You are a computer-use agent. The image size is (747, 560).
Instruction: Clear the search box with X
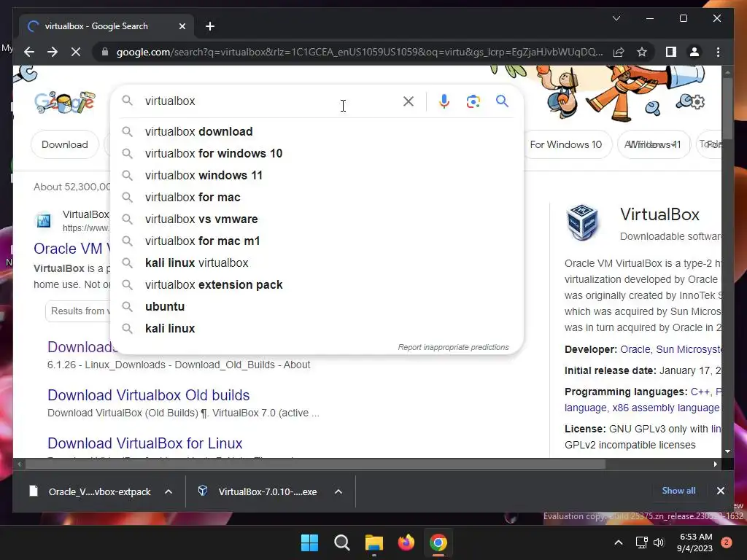409,101
